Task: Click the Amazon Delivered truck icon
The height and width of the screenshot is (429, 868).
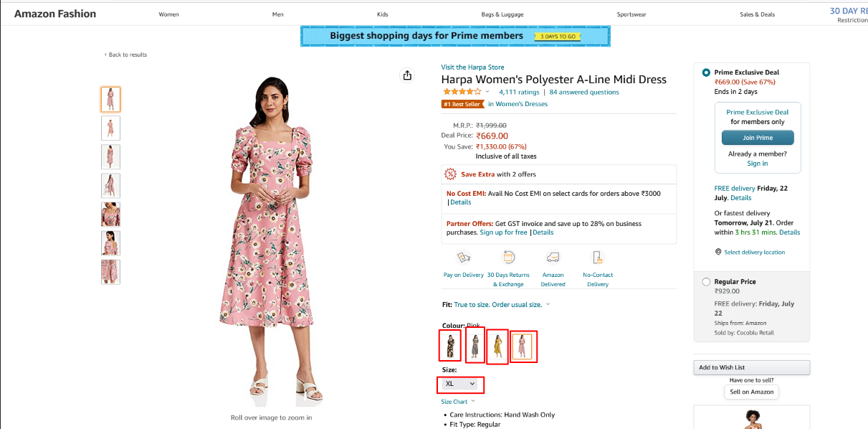Action: coord(553,258)
